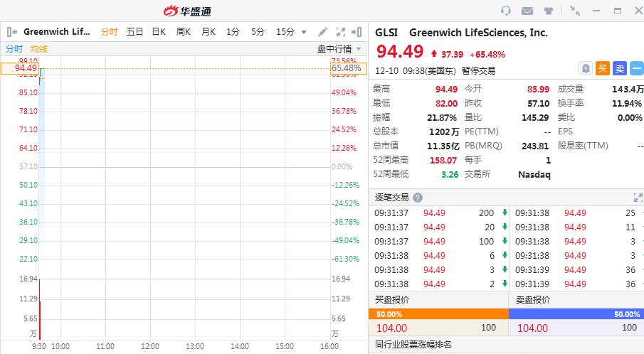Click the shirt skin theme icon
The image size is (644, 354).
[549, 11]
